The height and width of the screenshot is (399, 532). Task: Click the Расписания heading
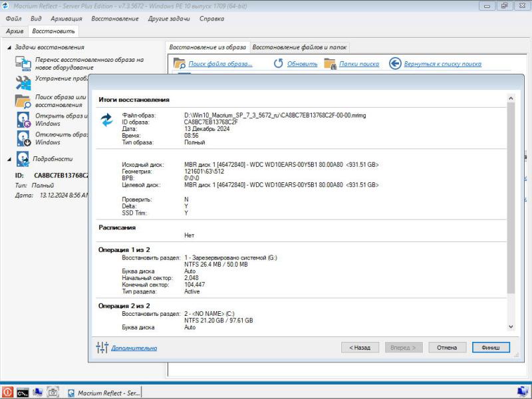117,227
